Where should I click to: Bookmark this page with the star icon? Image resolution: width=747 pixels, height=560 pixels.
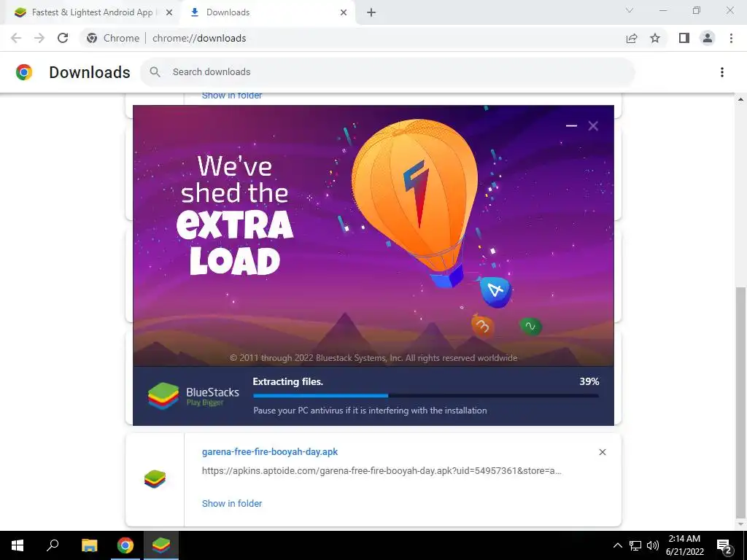pyautogui.click(x=655, y=38)
